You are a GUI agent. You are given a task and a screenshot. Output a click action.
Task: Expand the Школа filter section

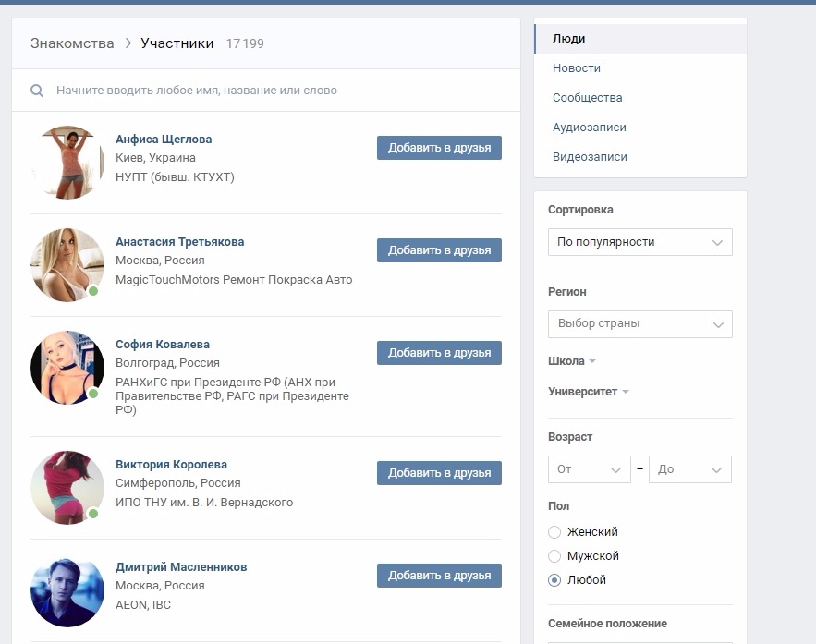point(571,361)
